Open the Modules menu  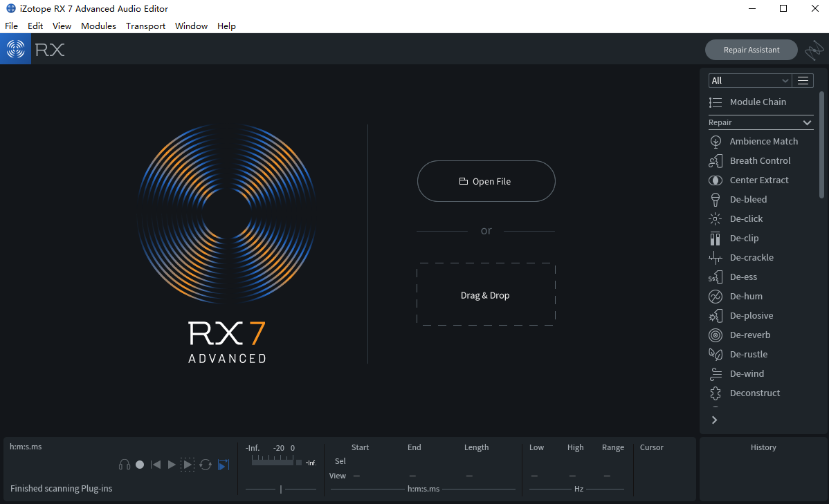point(98,26)
